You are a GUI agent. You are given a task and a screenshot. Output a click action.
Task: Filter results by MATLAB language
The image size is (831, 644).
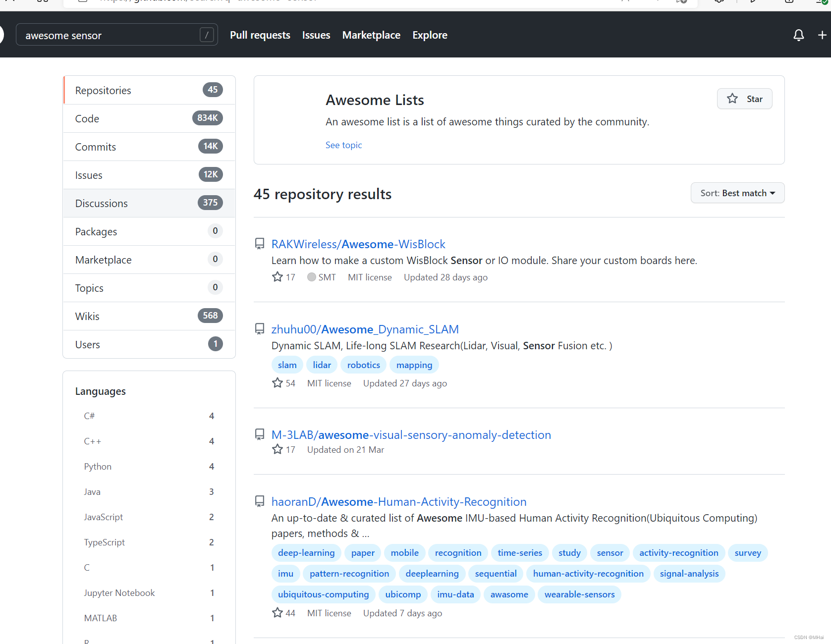tap(149, 618)
